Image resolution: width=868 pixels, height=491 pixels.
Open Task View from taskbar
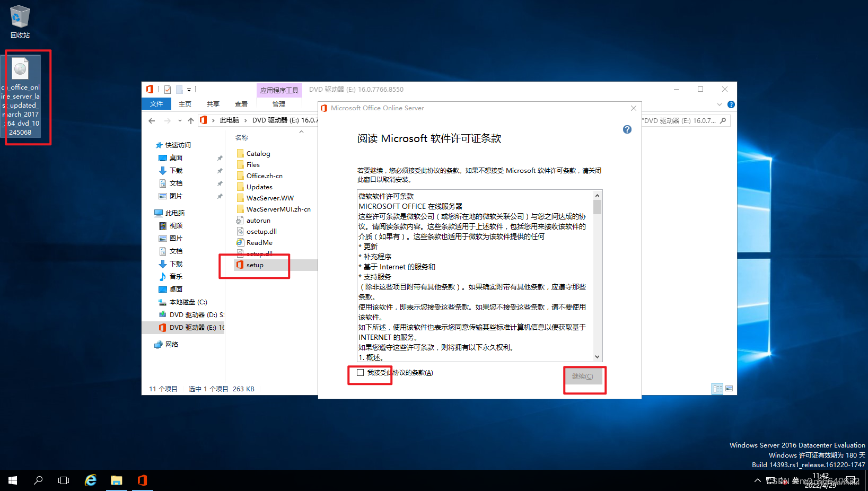64,480
